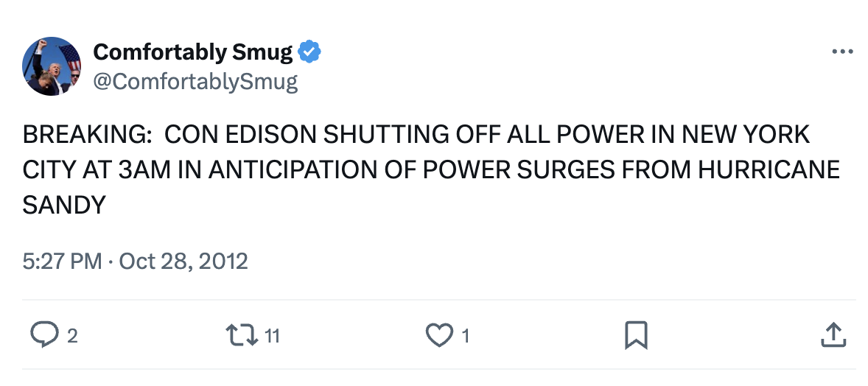
Task: View the 11 retweets count
Action: [272, 336]
